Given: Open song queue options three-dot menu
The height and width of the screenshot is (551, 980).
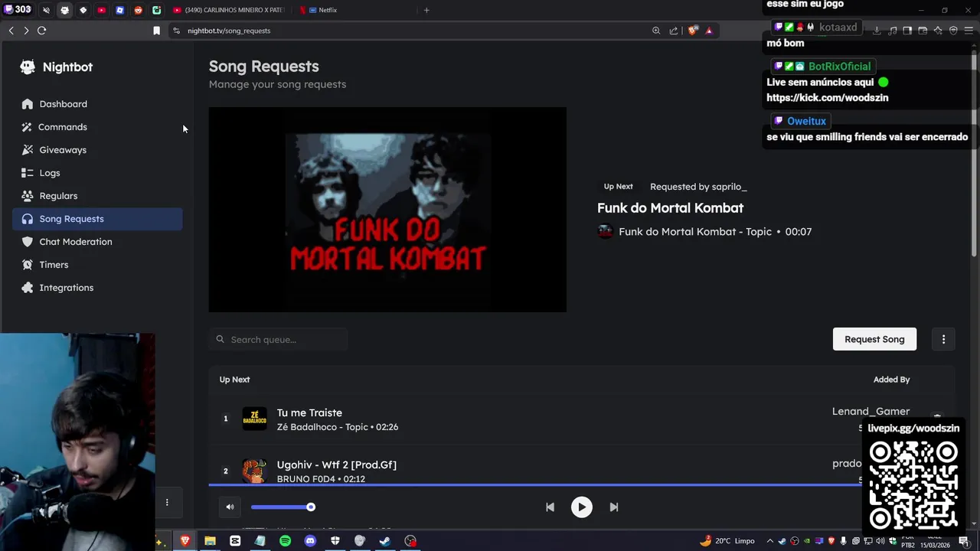Looking at the screenshot, I should pos(943,339).
